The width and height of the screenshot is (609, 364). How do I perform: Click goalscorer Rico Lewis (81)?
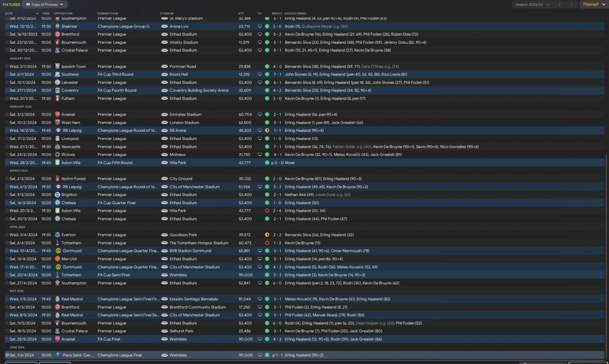click(393, 74)
